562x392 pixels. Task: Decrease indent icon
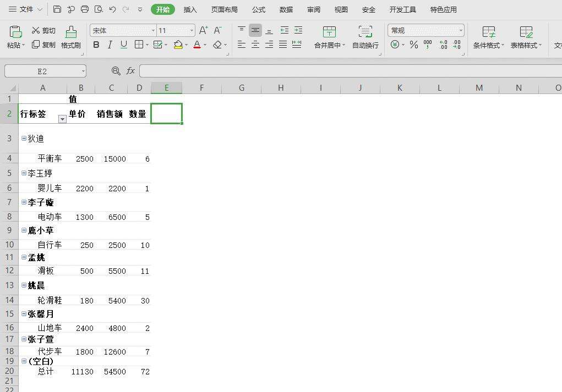tap(284, 30)
